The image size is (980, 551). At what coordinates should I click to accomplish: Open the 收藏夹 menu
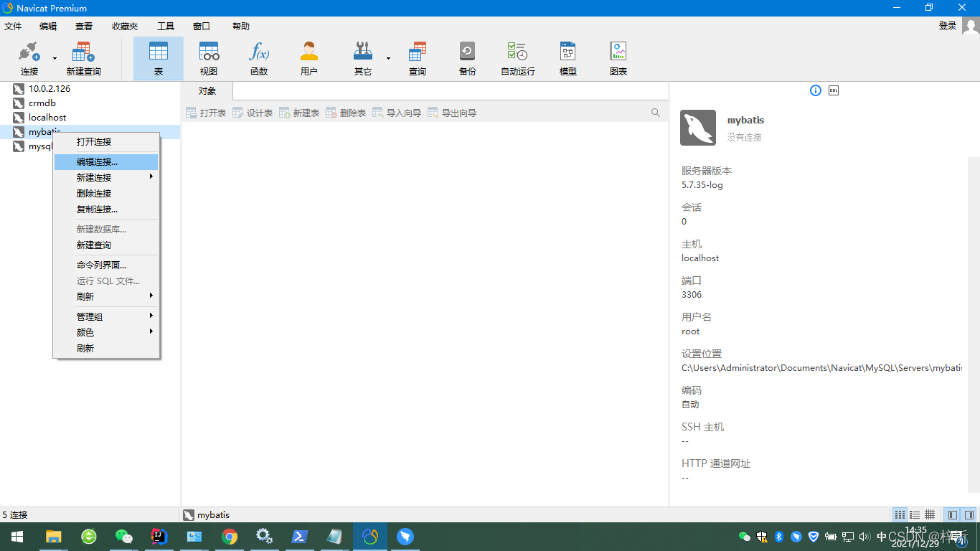(125, 26)
